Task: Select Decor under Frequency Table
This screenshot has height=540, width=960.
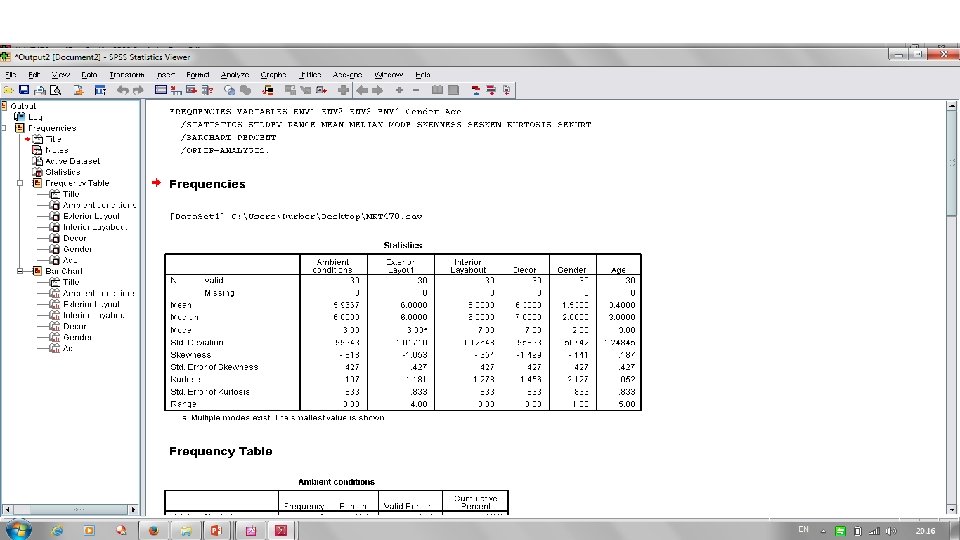Action: click(75, 238)
